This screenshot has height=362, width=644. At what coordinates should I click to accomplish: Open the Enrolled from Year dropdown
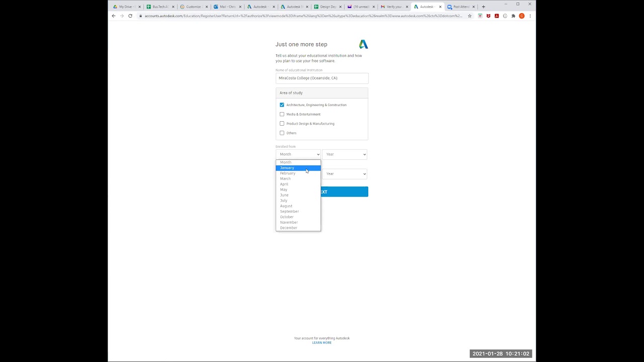pos(345,154)
